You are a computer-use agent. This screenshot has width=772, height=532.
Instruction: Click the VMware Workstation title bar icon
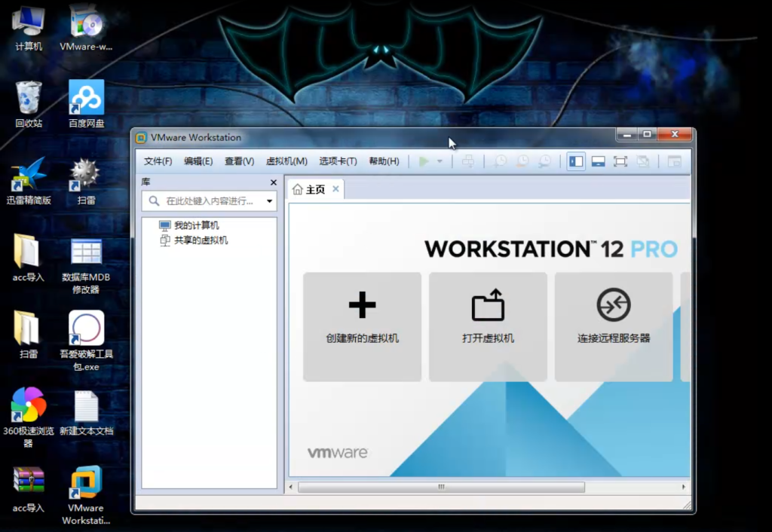pos(141,138)
